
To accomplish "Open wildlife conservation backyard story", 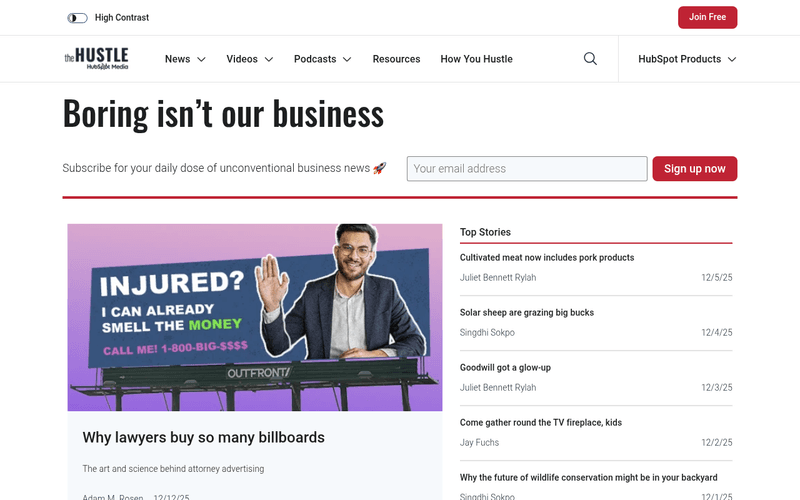I will pyautogui.click(x=588, y=478).
